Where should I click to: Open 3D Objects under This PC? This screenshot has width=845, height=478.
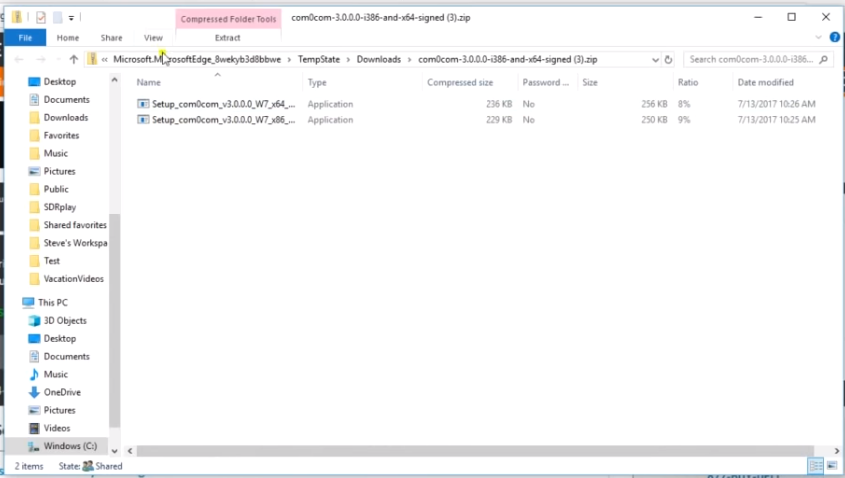pos(65,321)
